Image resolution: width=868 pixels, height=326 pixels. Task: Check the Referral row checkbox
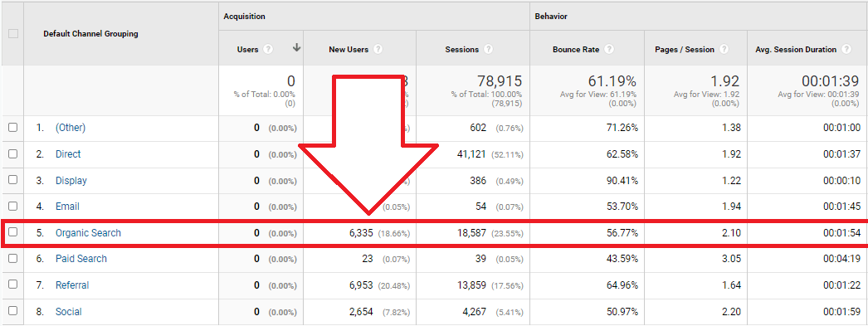click(x=12, y=285)
